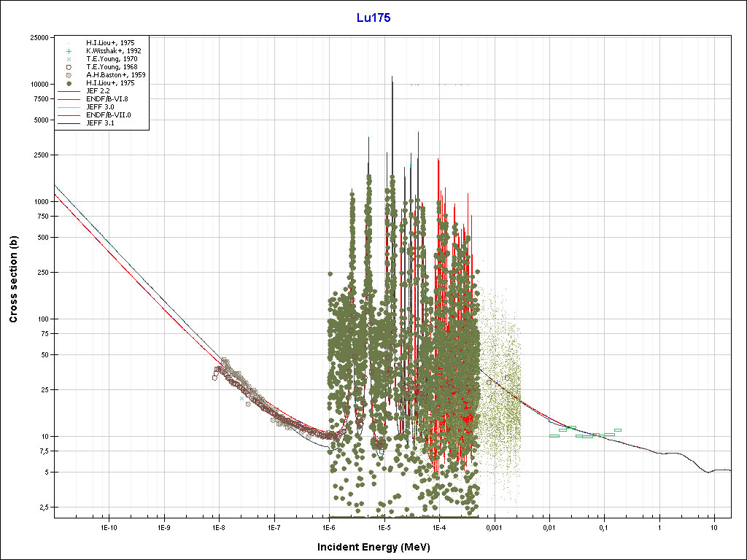Image resolution: width=747 pixels, height=560 pixels.
Task: Click the JEF 2.2 line sample in legend
Action: click(x=68, y=91)
